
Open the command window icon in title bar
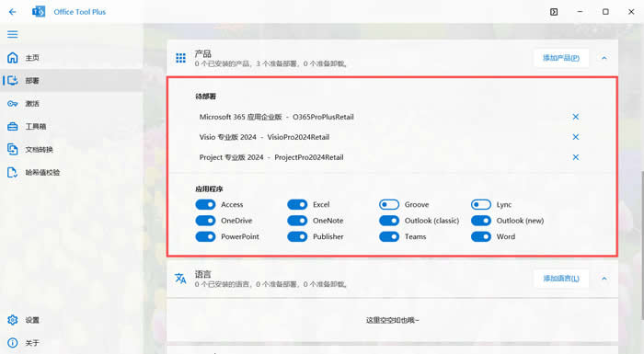tap(554, 12)
